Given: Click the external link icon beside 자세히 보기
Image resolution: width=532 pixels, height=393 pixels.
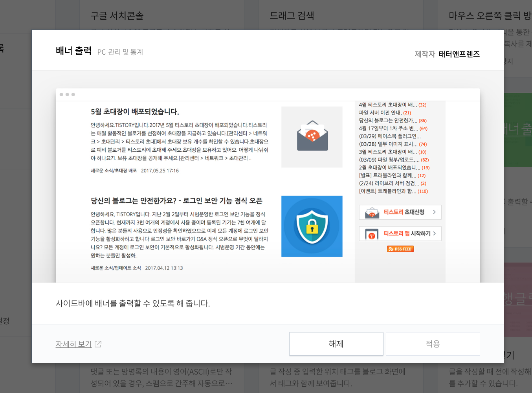Looking at the screenshot, I should [x=98, y=344].
